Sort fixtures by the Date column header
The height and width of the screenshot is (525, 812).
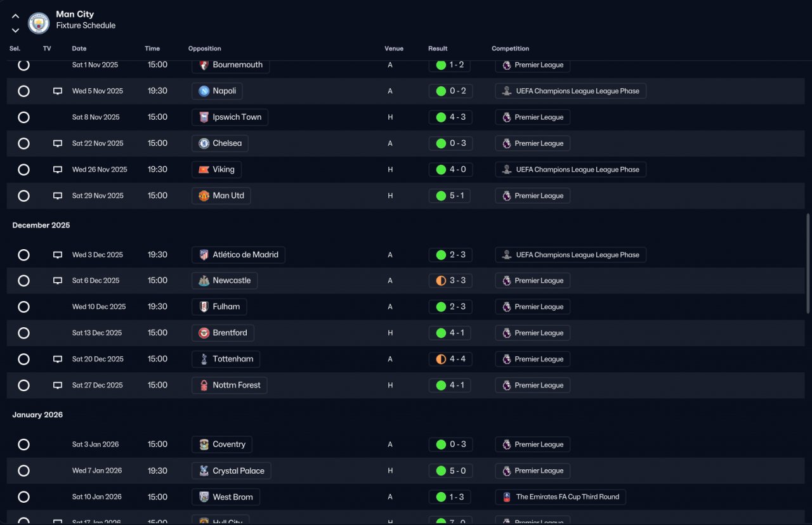[79, 49]
